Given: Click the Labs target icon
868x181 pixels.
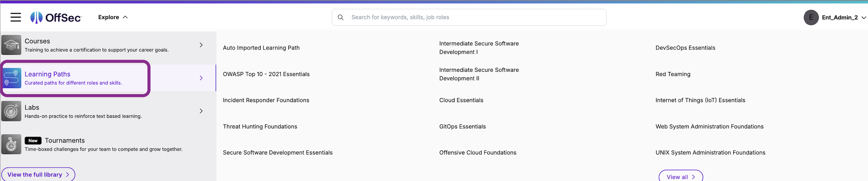Looking at the screenshot, I should [11, 111].
